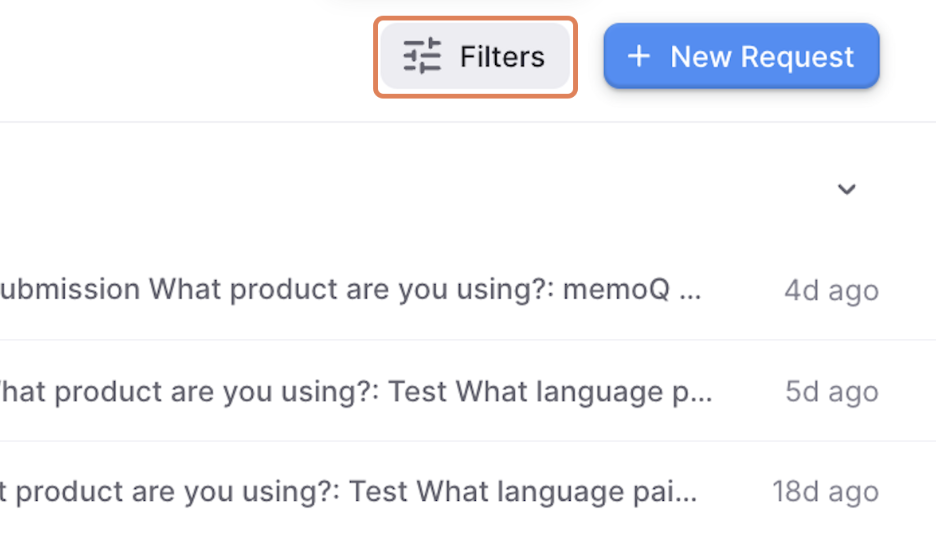936x536 pixels.
Task: Create a New Request
Action: click(x=741, y=56)
